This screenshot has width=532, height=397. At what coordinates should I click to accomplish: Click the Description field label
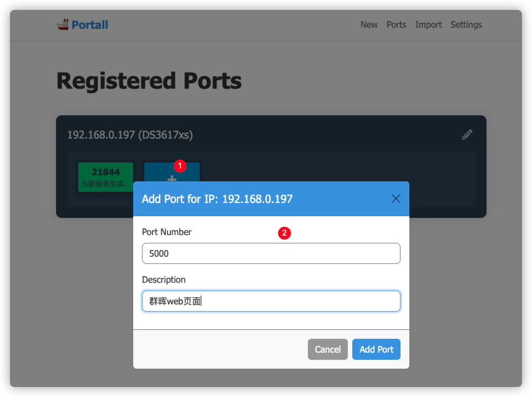click(x=164, y=279)
